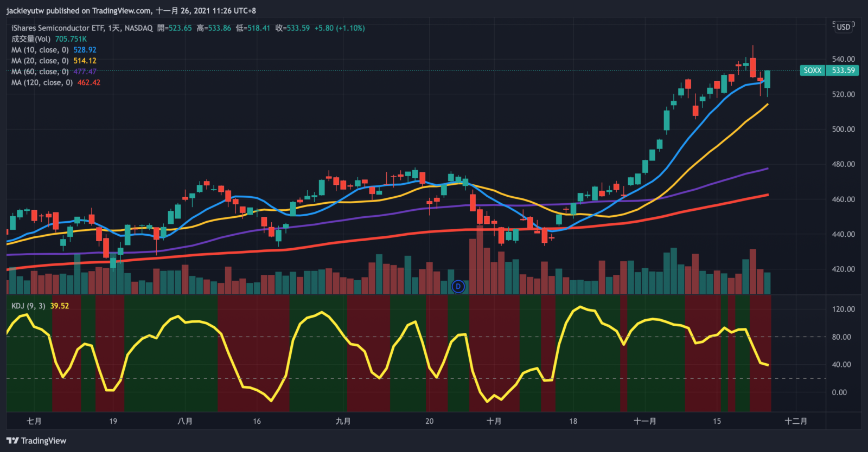This screenshot has height=452, width=868.
Task: Click the +5.80 (+1.10%) change value
Action: [340, 28]
